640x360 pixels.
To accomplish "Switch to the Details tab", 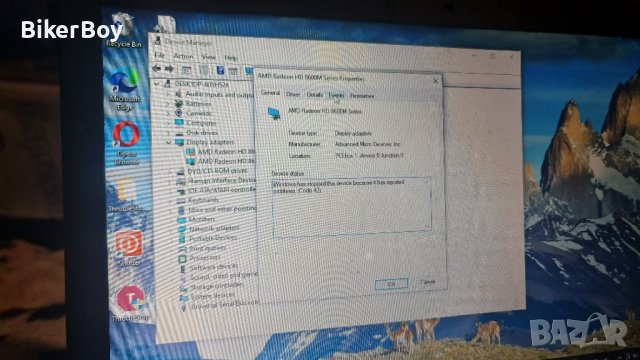I will tap(314, 95).
